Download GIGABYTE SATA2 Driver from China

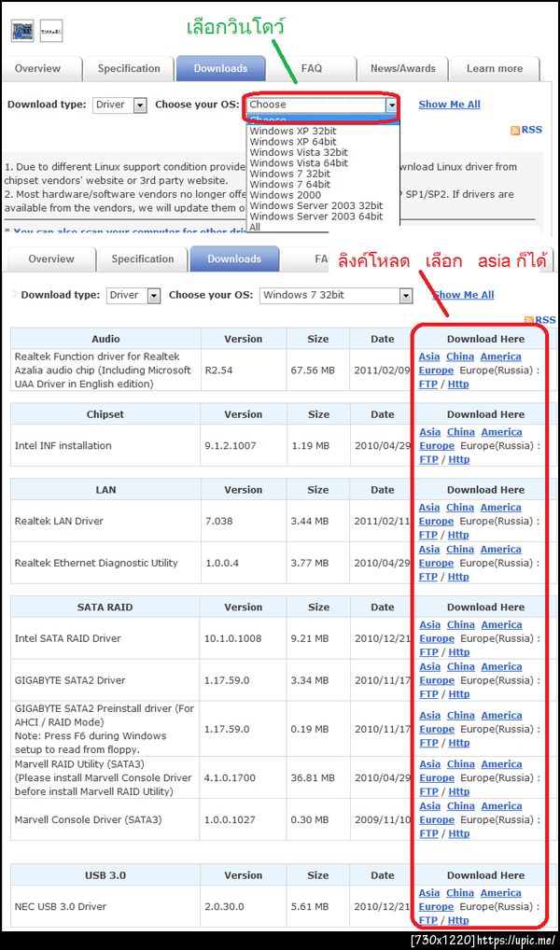[461, 667]
